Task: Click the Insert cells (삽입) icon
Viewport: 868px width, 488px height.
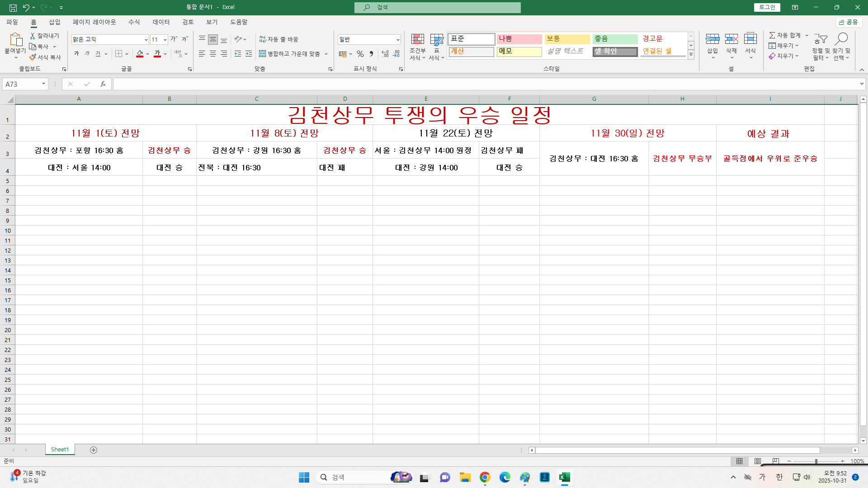Action: tap(712, 39)
